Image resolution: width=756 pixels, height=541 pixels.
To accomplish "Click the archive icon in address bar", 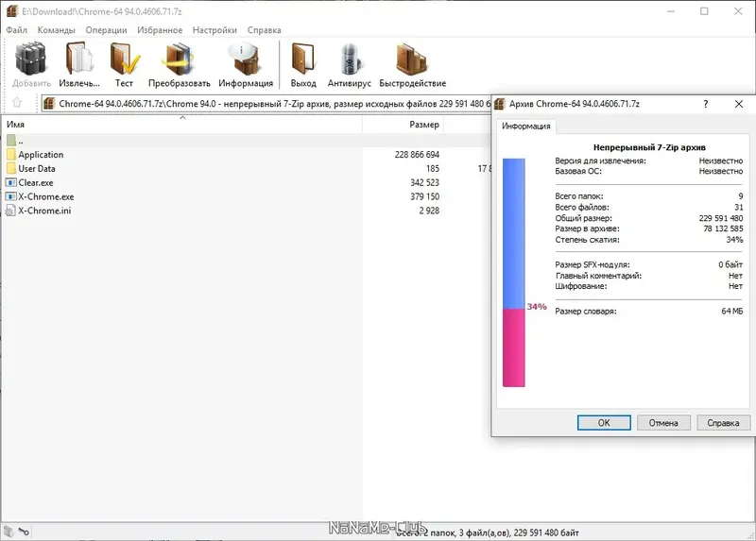I will 49,104.
